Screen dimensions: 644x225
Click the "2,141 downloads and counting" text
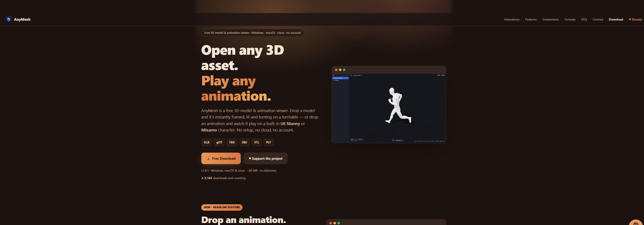(223, 178)
